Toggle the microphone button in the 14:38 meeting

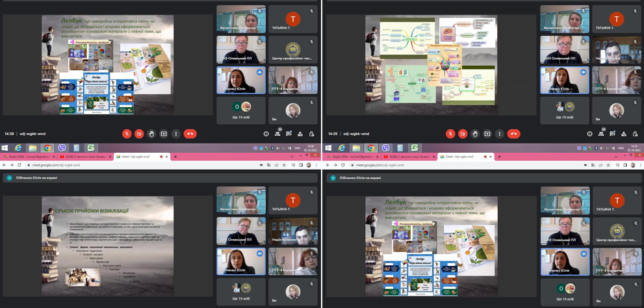(x=127, y=134)
